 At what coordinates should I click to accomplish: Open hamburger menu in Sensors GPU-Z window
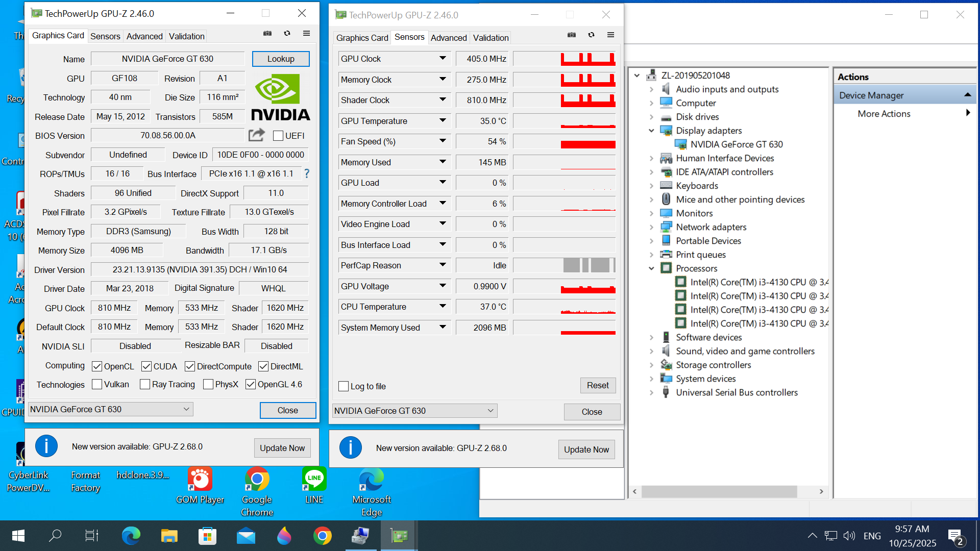point(610,35)
